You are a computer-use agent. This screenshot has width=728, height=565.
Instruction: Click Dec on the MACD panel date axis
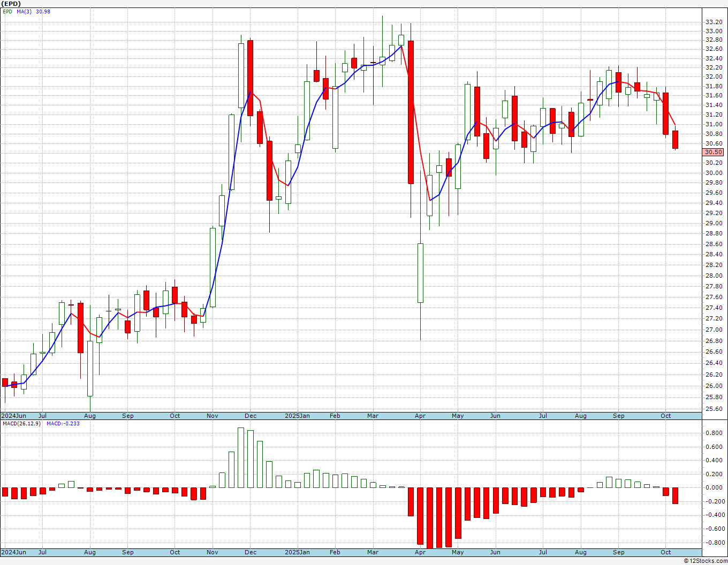coord(251,552)
